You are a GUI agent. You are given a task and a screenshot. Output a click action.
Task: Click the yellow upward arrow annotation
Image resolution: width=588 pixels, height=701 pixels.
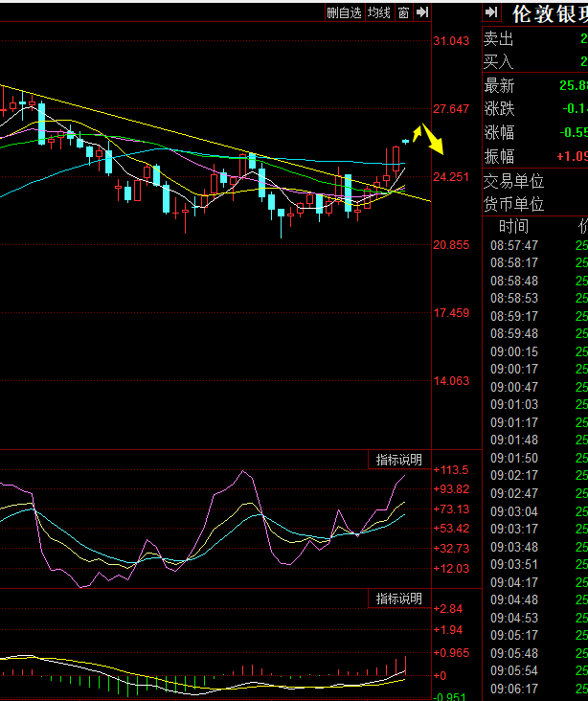click(x=417, y=130)
